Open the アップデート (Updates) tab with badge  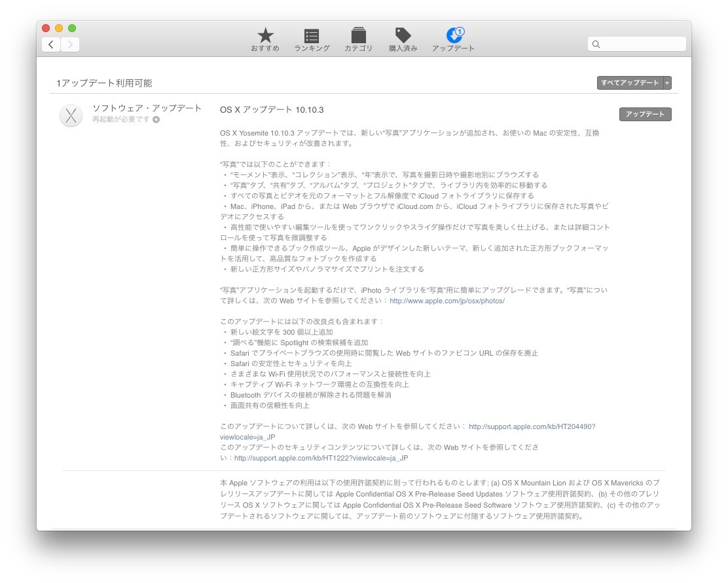(x=453, y=39)
